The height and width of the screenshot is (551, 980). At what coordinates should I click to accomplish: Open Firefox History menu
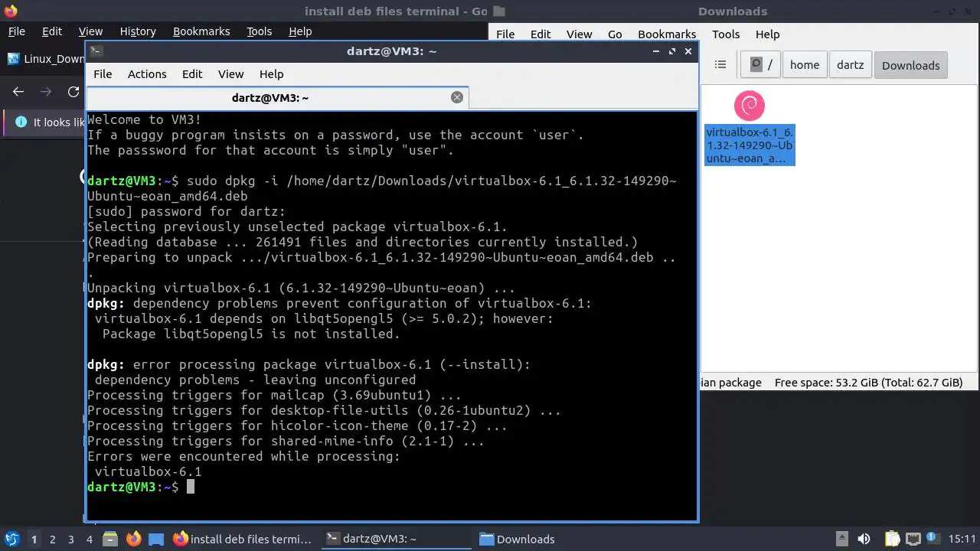pos(138,31)
